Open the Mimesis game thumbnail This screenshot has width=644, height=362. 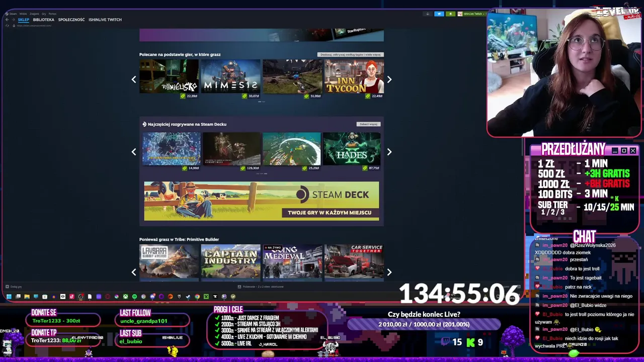[230, 76]
